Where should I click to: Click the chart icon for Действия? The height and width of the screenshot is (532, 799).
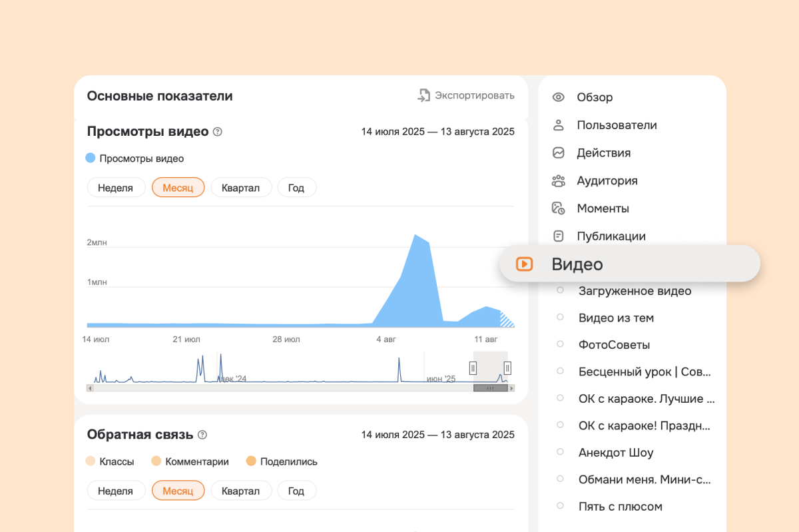tap(559, 153)
